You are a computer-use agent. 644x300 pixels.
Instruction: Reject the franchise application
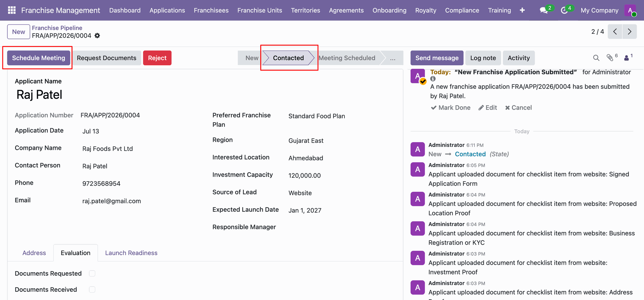click(157, 58)
